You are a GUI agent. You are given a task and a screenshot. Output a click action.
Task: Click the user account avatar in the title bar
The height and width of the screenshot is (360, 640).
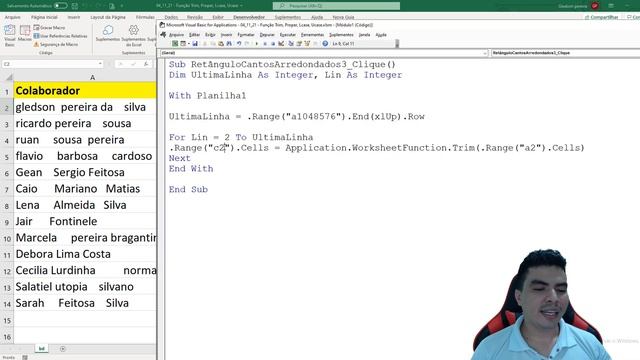pos(595,6)
